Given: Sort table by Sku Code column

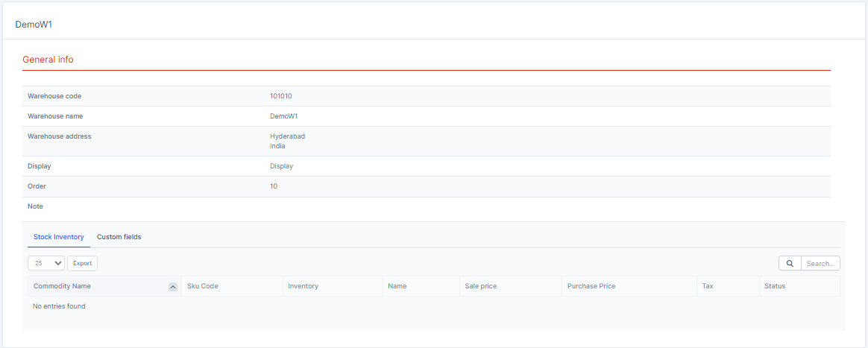Looking at the screenshot, I should [x=203, y=286].
